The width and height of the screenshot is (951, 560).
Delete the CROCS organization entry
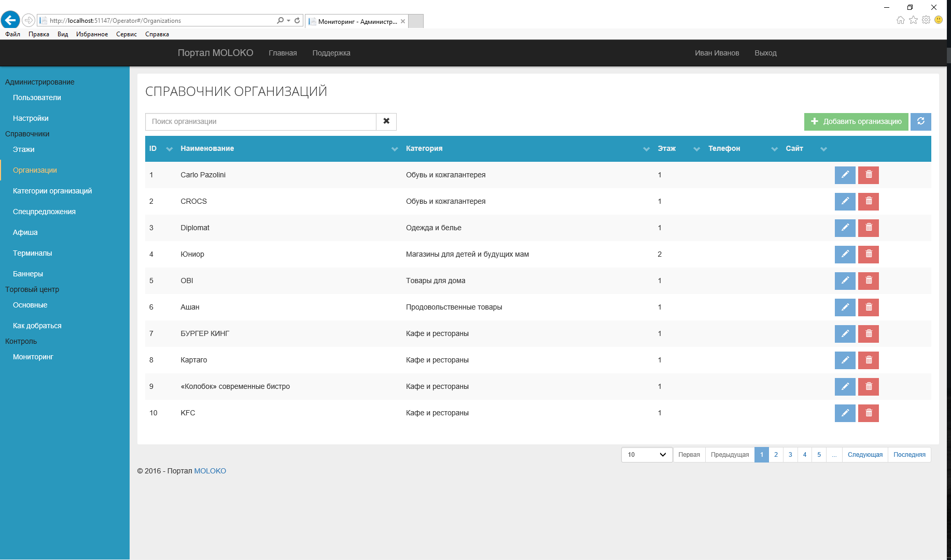[x=869, y=201]
